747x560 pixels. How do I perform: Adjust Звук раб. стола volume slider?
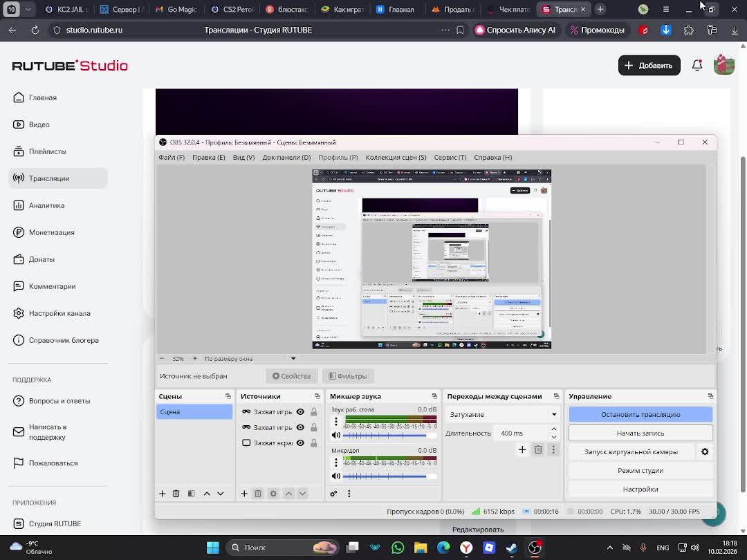389,436
